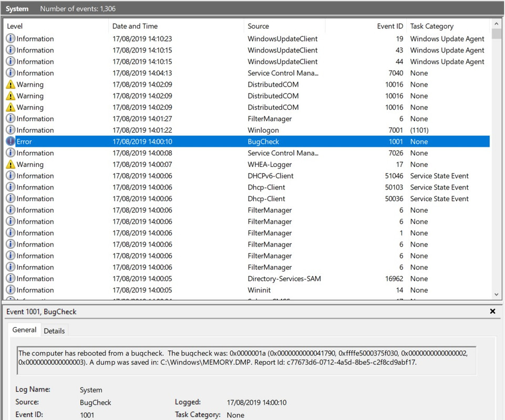The height and width of the screenshot is (420, 505).
Task: Select the Error BugCheck 1001 row
Action: click(x=248, y=141)
